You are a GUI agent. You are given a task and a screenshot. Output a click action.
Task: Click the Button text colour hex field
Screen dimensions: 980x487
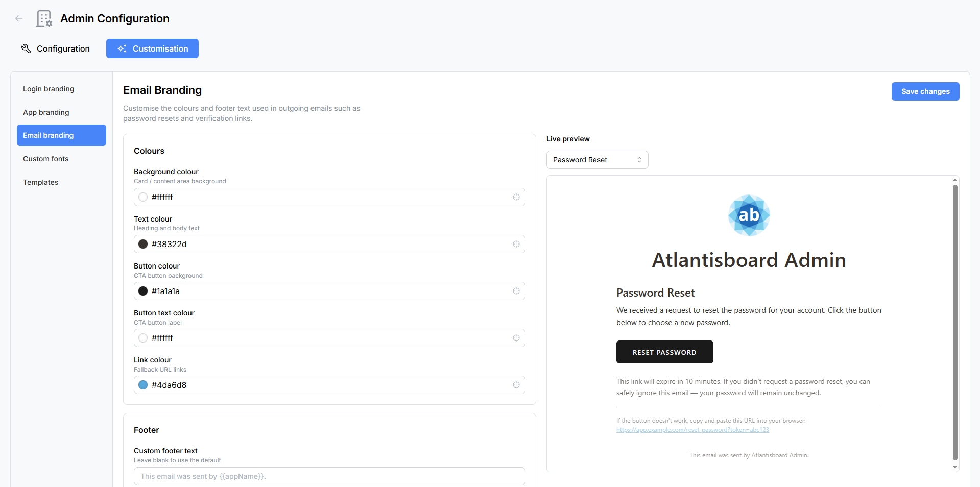pos(329,338)
